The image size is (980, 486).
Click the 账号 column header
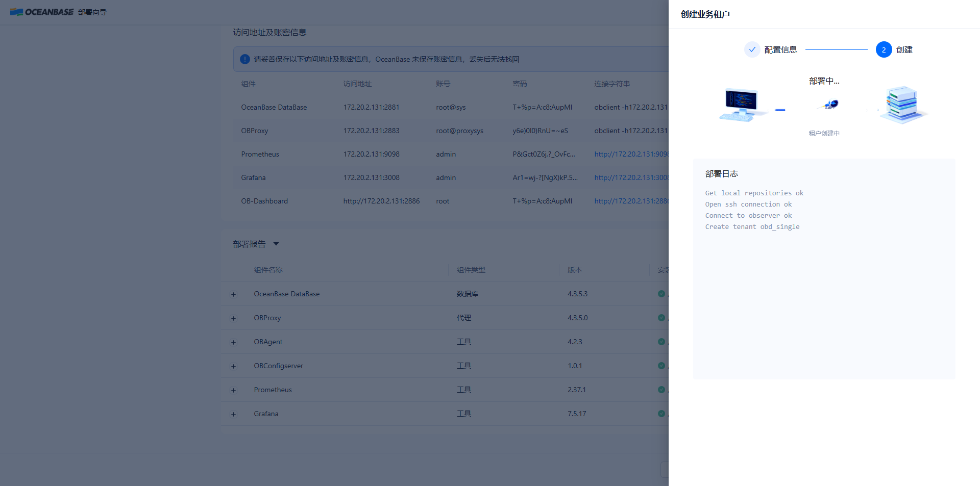pyautogui.click(x=443, y=84)
